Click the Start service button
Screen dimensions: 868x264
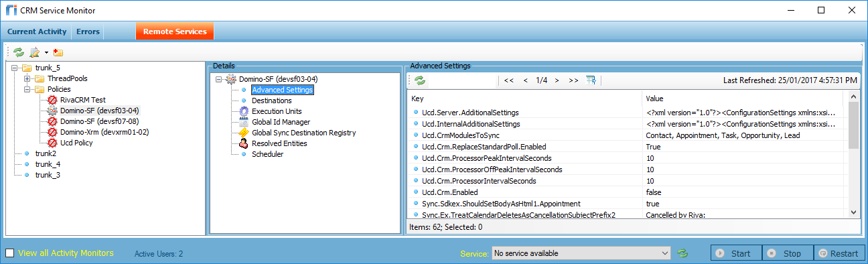coord(736,253)
